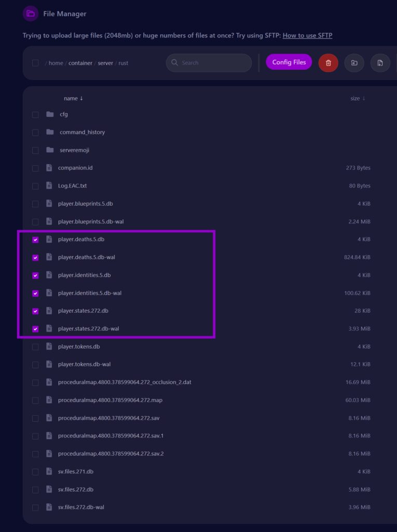Uncheck player.states.272.db-wal checkbox
Screen dimensions: 397x532
[x=35, y=329]
